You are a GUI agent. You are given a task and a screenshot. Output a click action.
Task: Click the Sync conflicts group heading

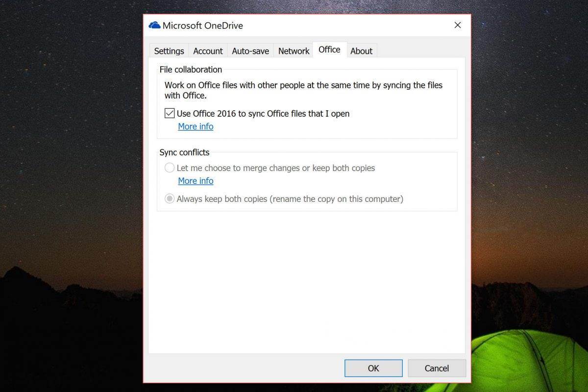(185, 152)
